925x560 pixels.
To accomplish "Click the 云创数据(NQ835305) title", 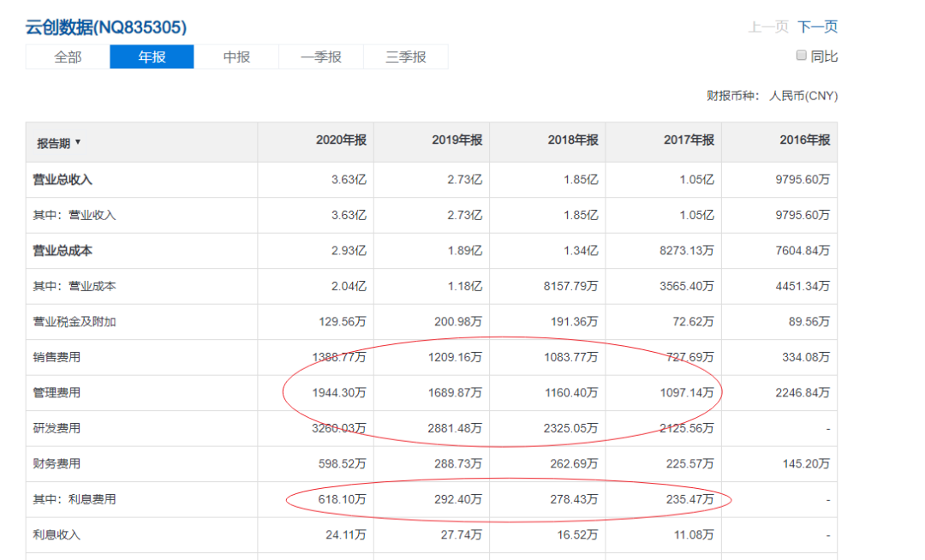I will (x=106, y=27).
